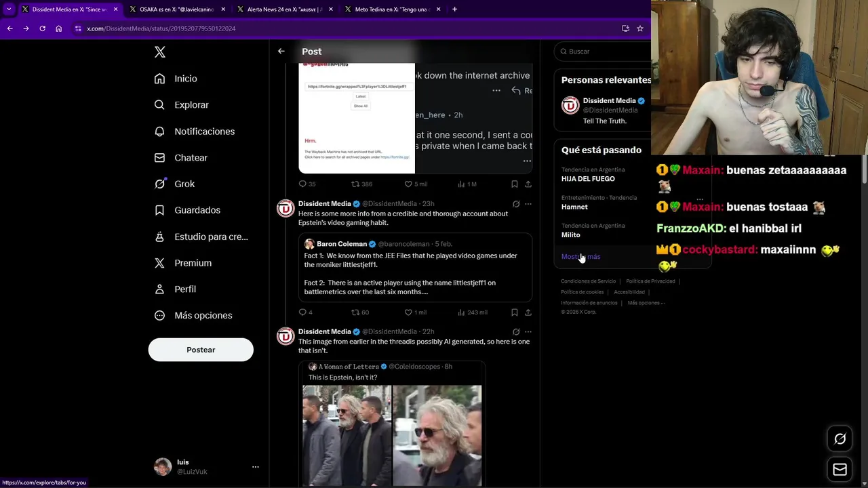Viewport: 868px width, 488px height.
Task: Open Más opciones circle icon
Action: [x=159, y=315]
